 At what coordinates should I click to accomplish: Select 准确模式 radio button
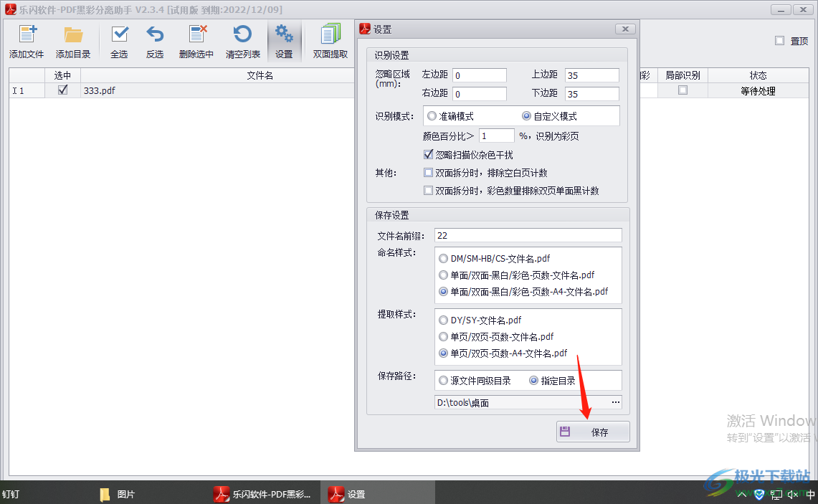(x=432, y=116)
